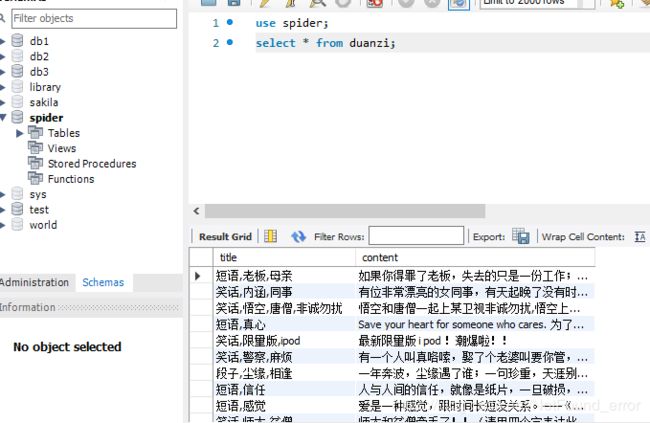Click the Stored Procedures folder icon
This screenshot has width=650, height=423.
pyautogui.click(x=35, y=163)
